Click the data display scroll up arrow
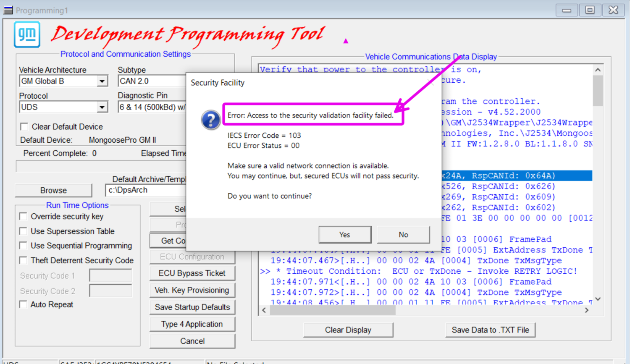Image resolution: width=630 pixels, height=364 pixels. click(598, 70)
